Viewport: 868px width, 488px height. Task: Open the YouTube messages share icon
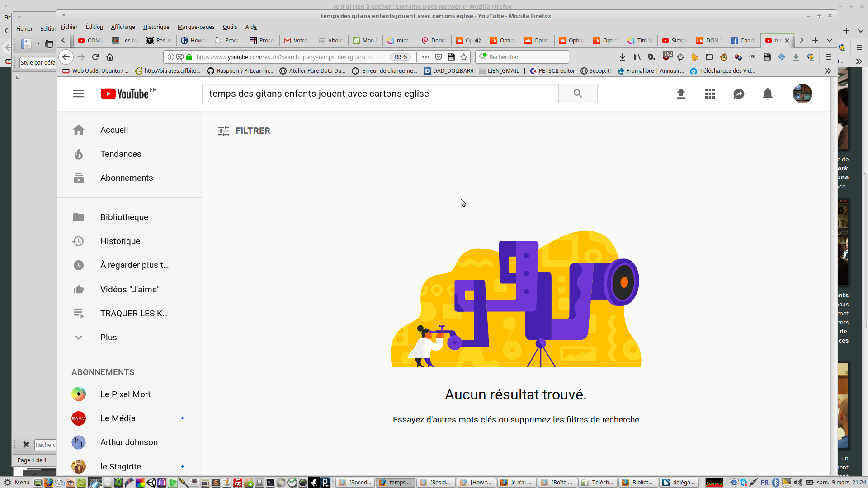[x=739, y=94]
